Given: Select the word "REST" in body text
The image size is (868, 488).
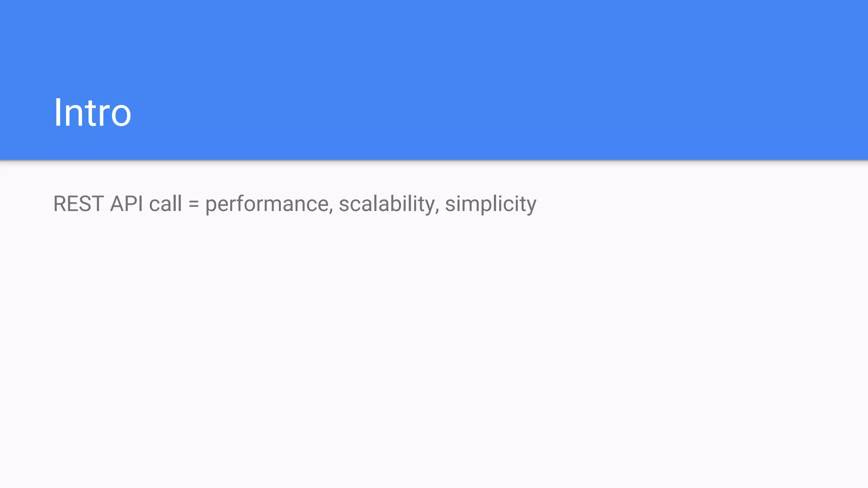Looking at the screenshot, I should tap(78, 204).
